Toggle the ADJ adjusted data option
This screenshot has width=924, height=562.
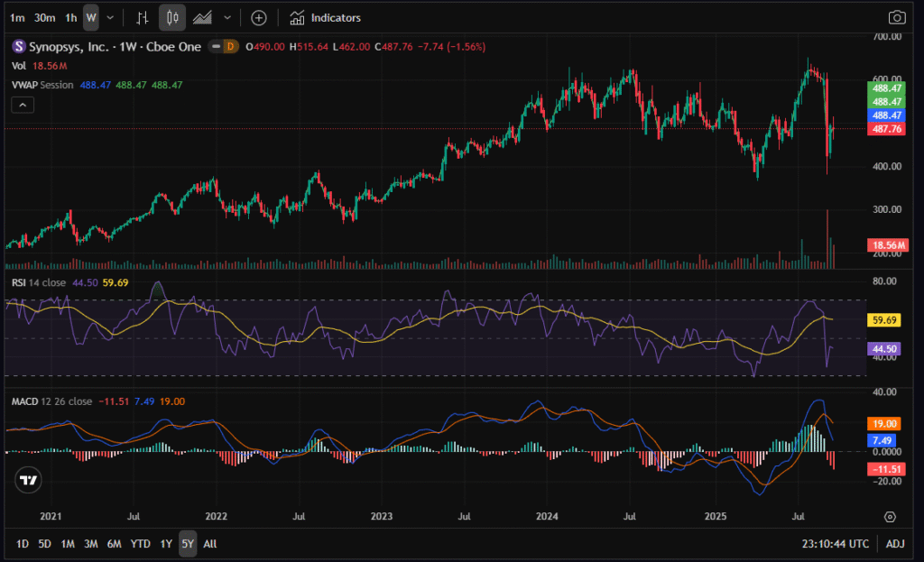(x=895, y=544)
